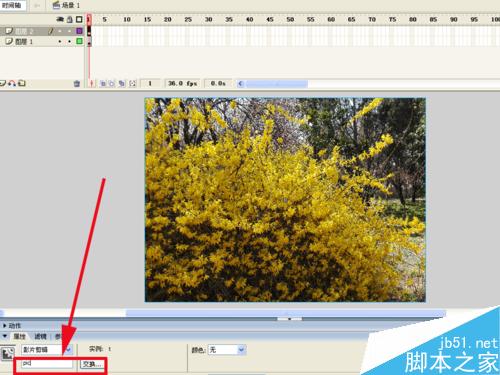Click the stage horizontal scrollbar
Screen dimensions: 500x375
286,313
